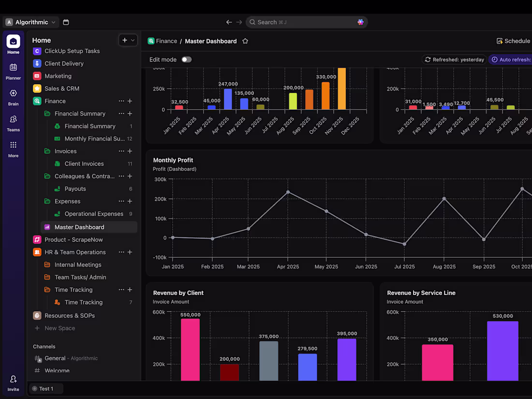Click the calendar icon beside Algorithmic
Image resolution: width=532 pixels, height=399 pixels.
[66, 22]
